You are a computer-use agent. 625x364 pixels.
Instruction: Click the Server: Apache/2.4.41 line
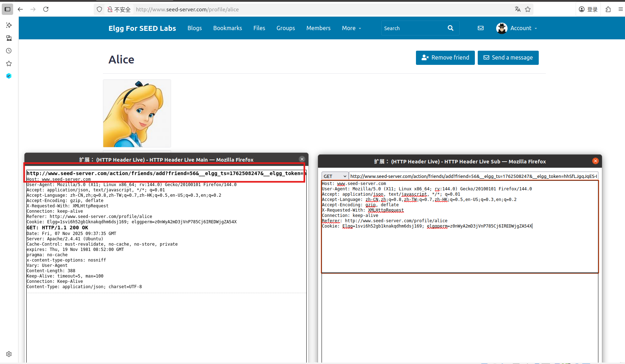pos(65,239)
